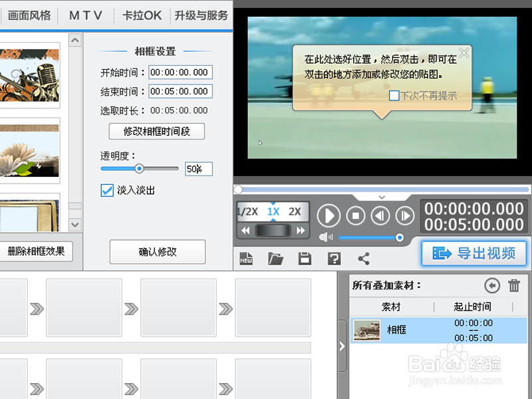Click the expand chevron below progress bar
The height and width of the screenshot is (399, 532).
[382, 197]
